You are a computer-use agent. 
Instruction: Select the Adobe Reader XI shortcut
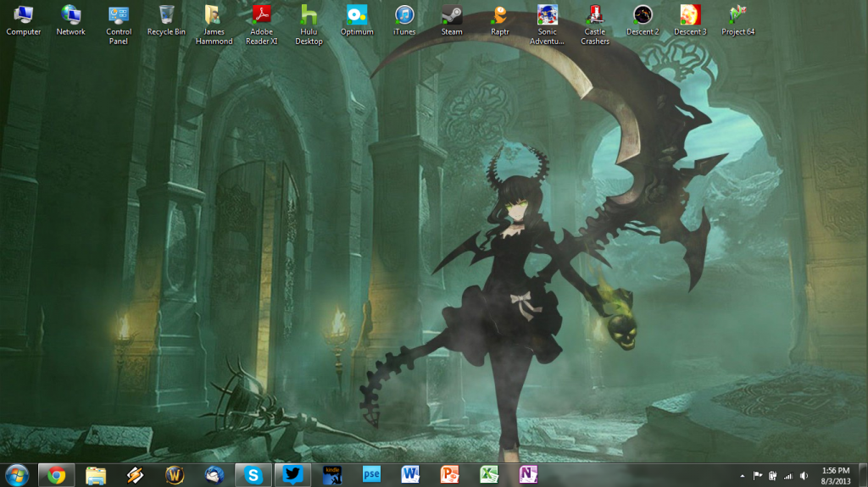click(261, 25)
